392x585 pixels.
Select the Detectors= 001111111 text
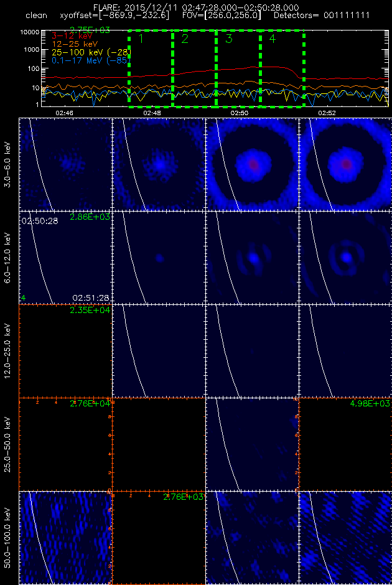[x=322, y=16]
